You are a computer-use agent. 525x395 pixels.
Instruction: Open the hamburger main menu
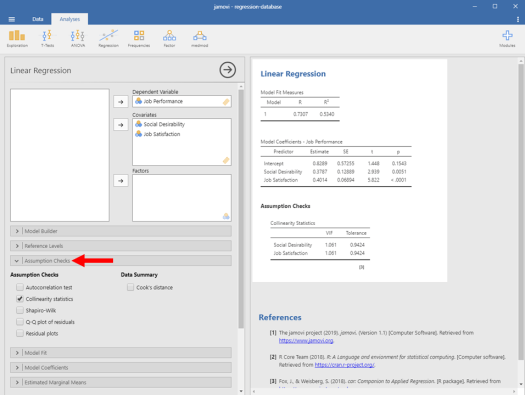pos(12,19)
